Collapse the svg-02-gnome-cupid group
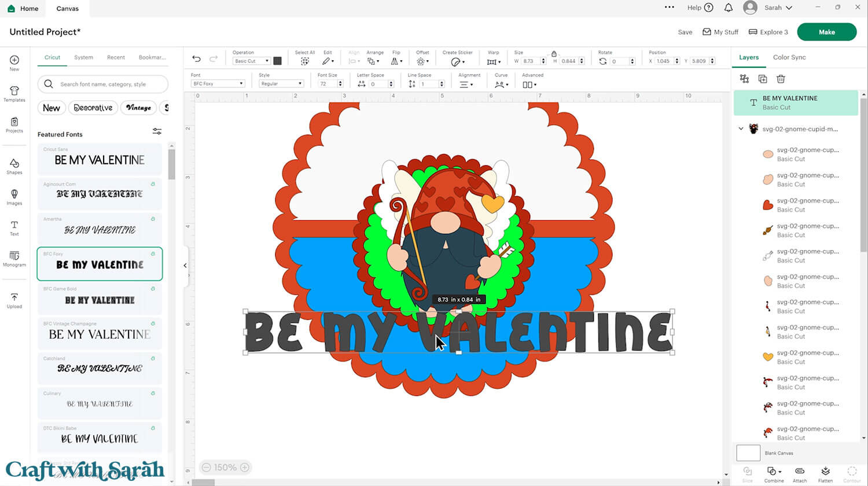This screenshot has height=486, width=868. pyautogui.click(x=741, y=129)
